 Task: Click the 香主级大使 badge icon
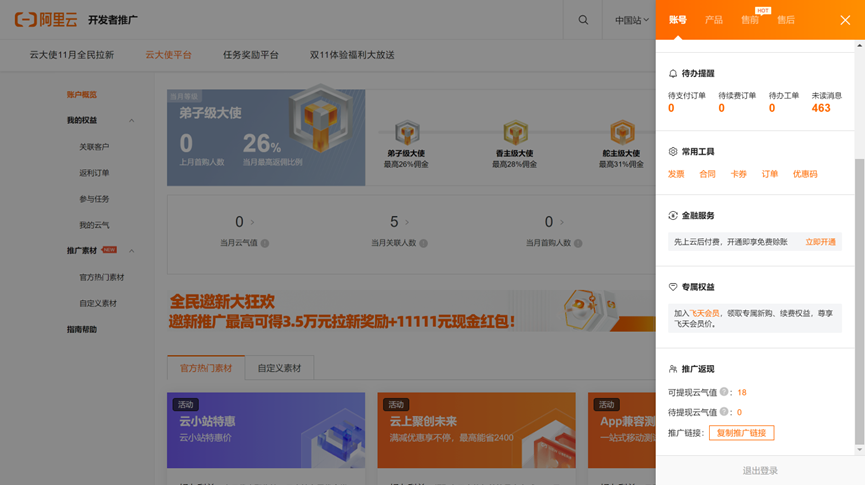click(515, 132)
